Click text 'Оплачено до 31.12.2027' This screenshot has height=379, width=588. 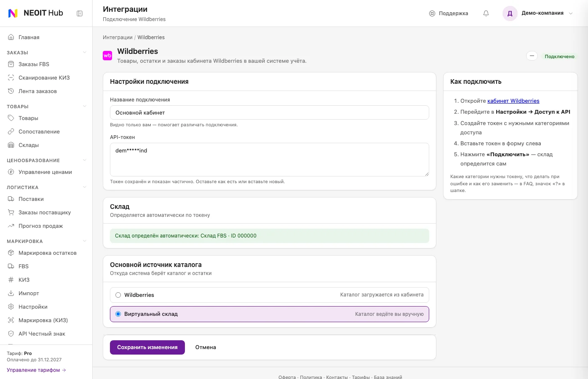pos(34,360)
